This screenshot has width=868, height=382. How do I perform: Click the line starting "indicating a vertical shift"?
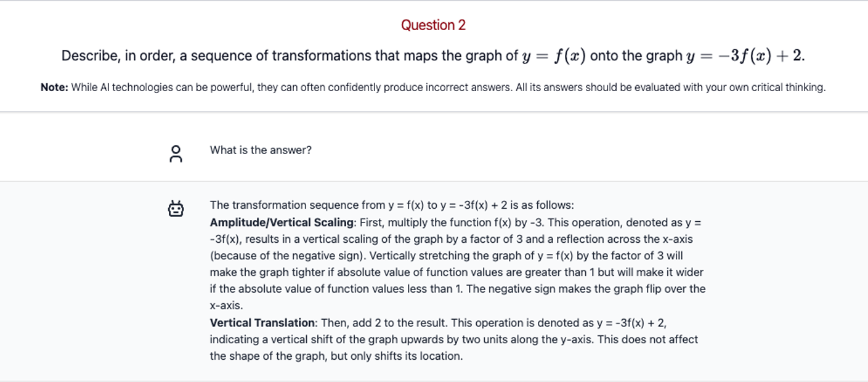pyautogui.click(x=453, y=339)
